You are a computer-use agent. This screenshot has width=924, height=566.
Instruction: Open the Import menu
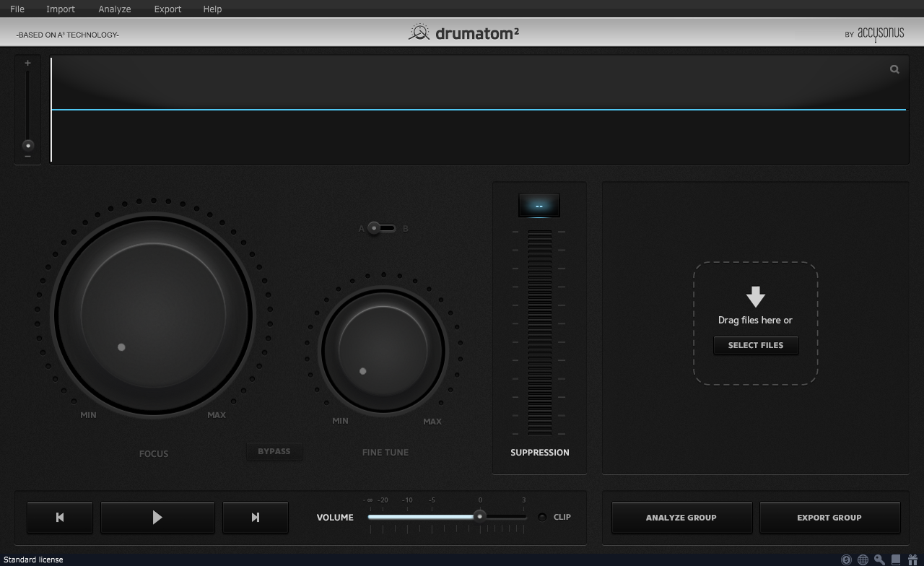(x=61, y=9)
